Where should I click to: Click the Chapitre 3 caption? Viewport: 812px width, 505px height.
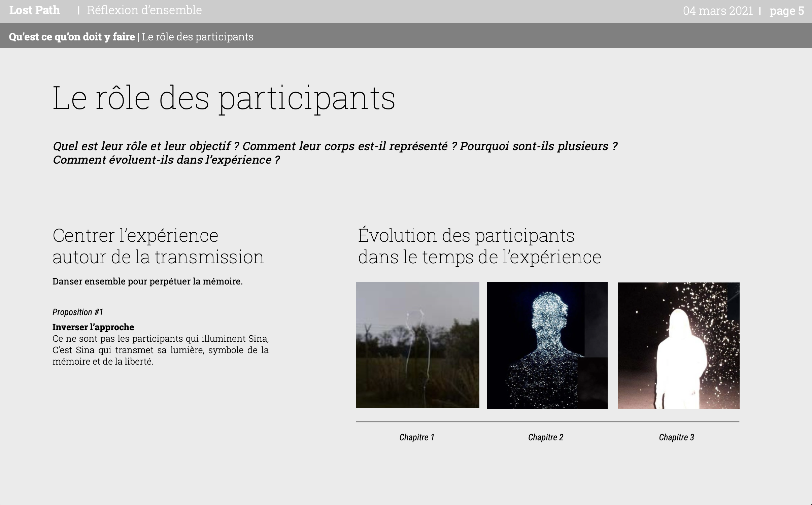[x=676, y=437]
